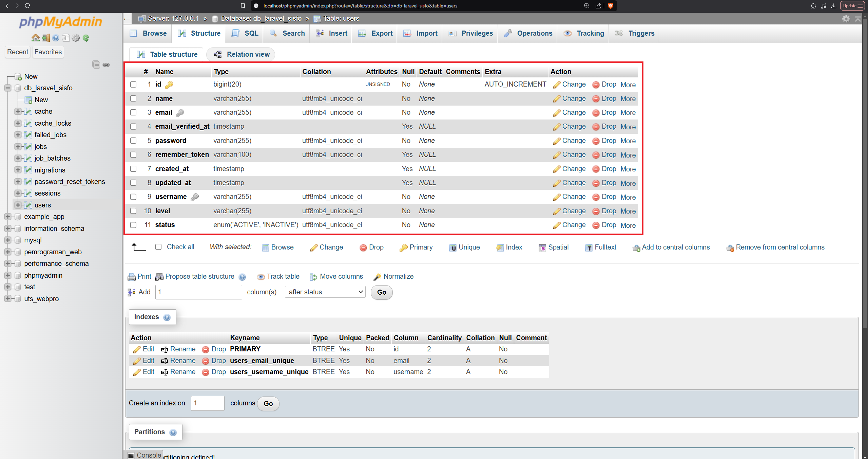This screenshot has width=868, height=459.
Task: Click the Print icon below table
Action: click(x=131, y=277)
